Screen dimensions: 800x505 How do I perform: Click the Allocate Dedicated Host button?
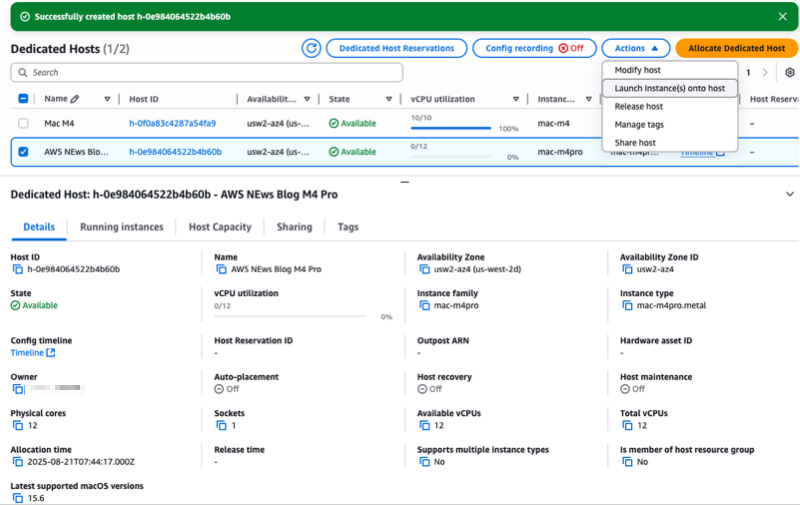[736, 48]
